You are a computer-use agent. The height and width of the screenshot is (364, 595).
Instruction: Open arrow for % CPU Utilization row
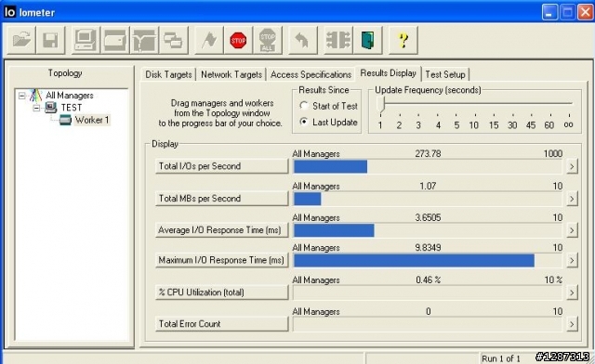pos(572,292)
